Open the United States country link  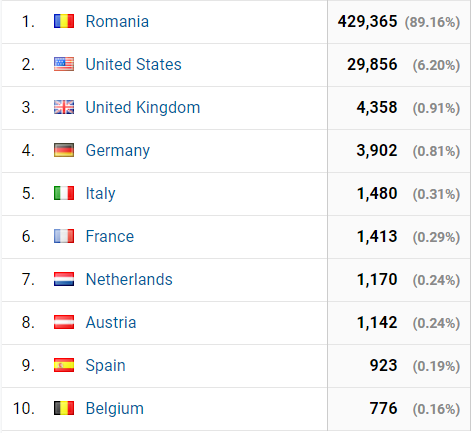click(134, 64)
